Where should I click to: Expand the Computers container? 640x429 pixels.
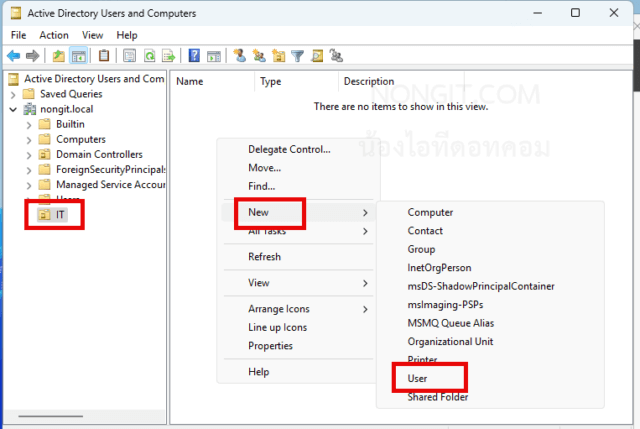[29, 140]
